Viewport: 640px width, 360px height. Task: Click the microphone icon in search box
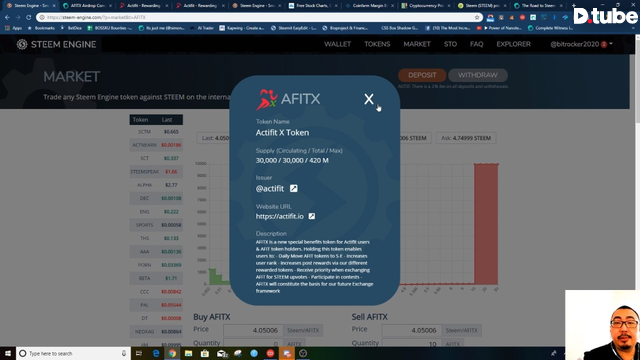click(x=124, y=353)
